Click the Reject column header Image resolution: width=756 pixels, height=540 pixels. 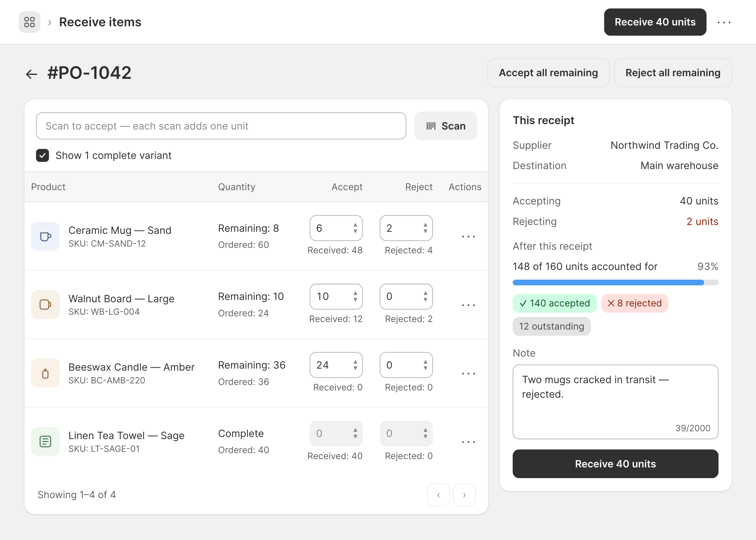pos(419,187)
